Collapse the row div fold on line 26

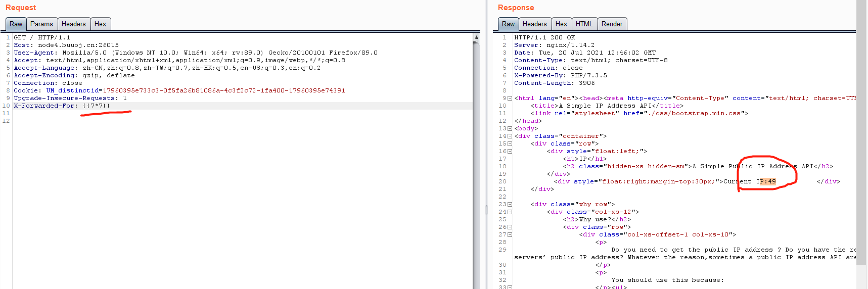(x=510, y=227)
